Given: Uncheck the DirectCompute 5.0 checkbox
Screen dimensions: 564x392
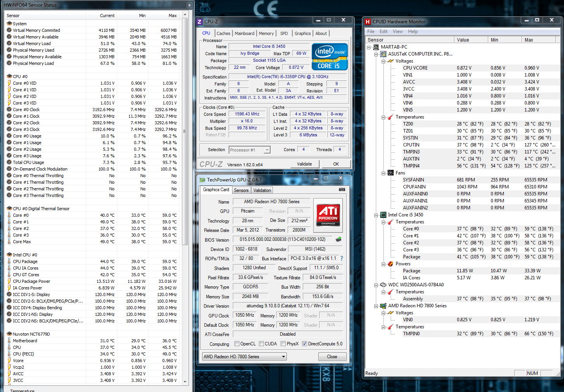Looking at the screenshot, I should (304, 344).
